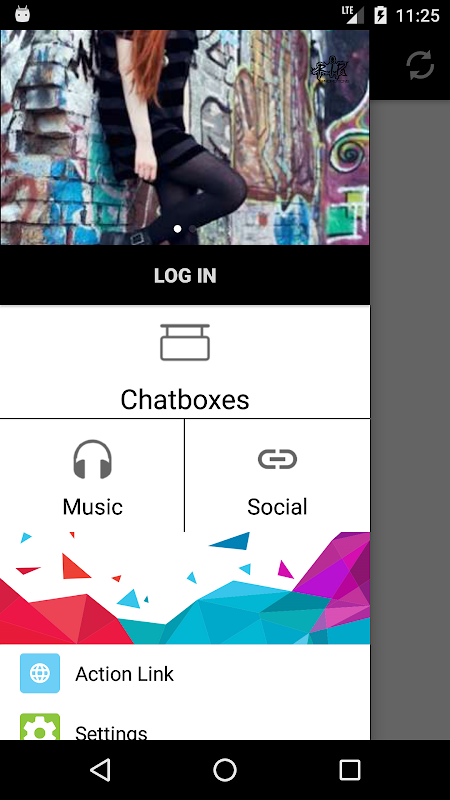
Task: Tap the Android back navigation button
Action: coord(101,769)
